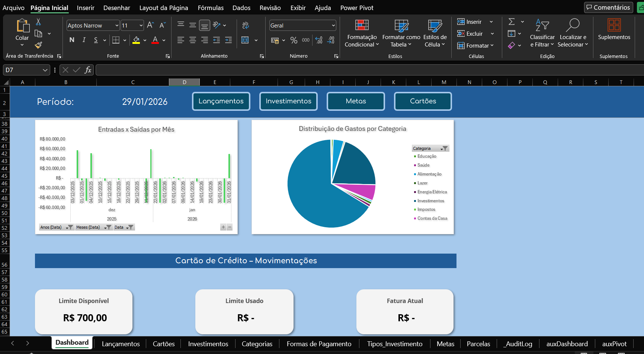Toggle bottom vertical alignment
Viewport: 644px width, 354px height.
(205, 25)
